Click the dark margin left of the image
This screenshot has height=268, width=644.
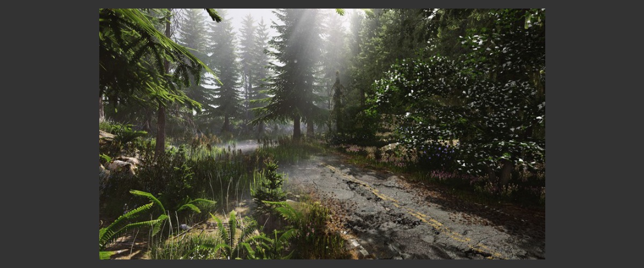coord(49,134)
